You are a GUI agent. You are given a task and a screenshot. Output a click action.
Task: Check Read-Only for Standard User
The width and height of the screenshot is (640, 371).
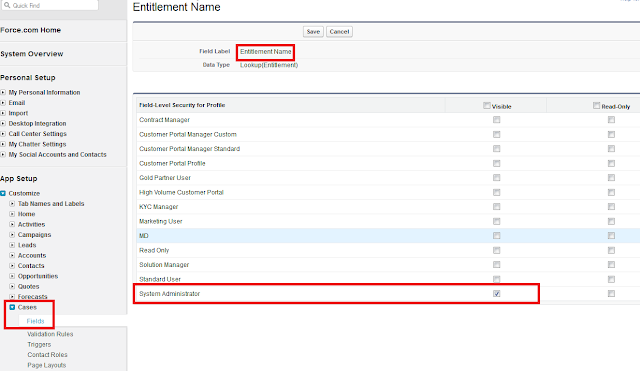tap(611, 279)
